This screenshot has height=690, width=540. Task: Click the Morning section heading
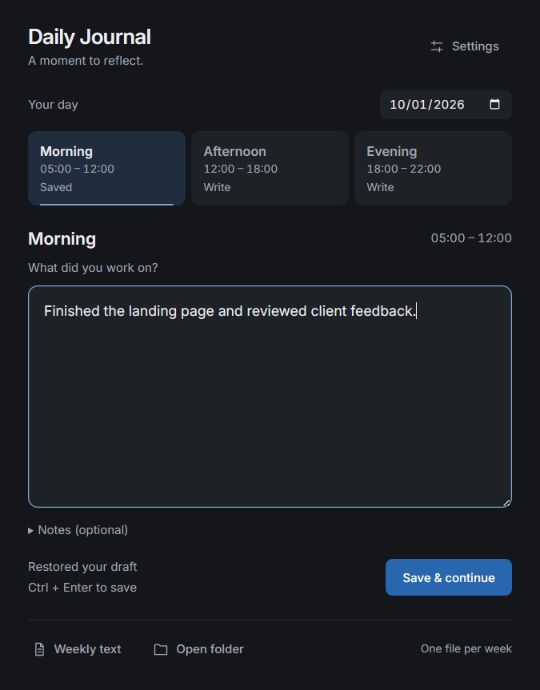coord(62,239)
